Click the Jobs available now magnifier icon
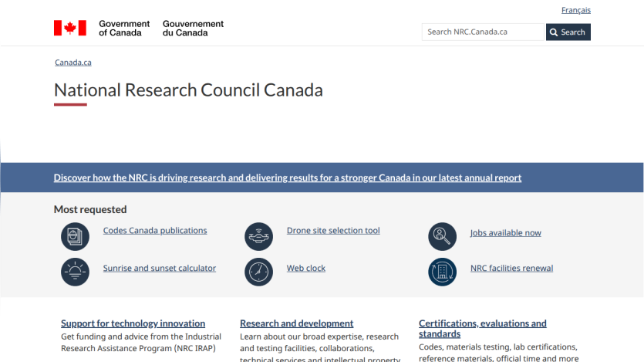 (443, 237)
